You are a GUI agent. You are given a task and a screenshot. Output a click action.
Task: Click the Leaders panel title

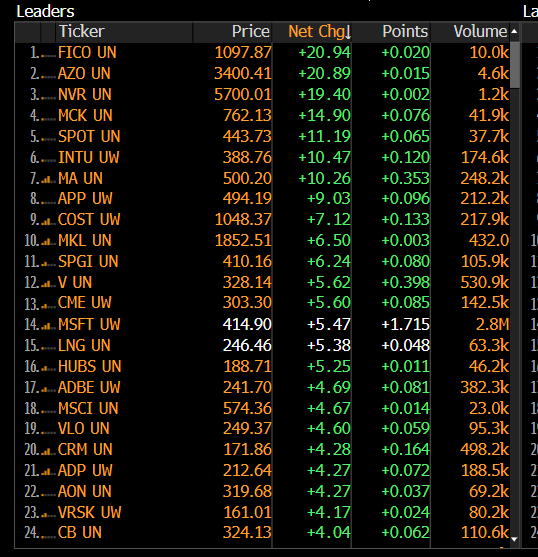(45, 11)
